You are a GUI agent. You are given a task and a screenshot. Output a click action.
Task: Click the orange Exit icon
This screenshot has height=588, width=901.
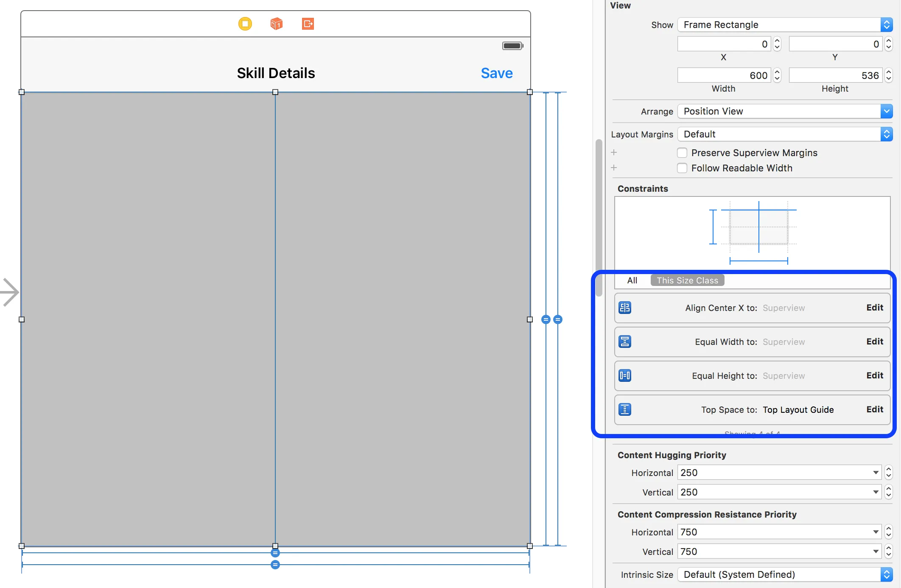point(308,24)
